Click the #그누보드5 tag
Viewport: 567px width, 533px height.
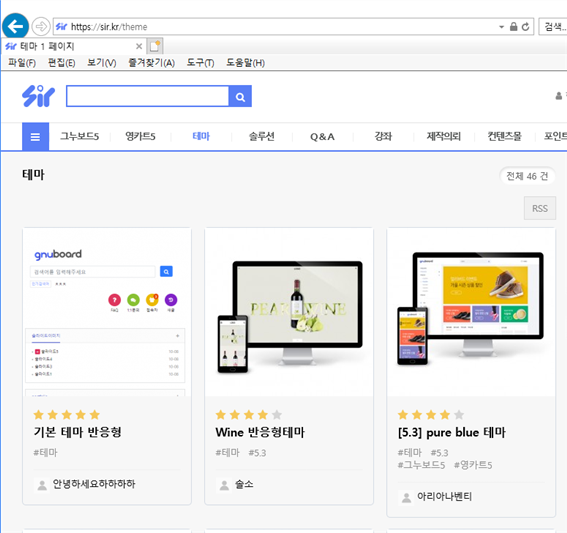click(x=421, y=465)
